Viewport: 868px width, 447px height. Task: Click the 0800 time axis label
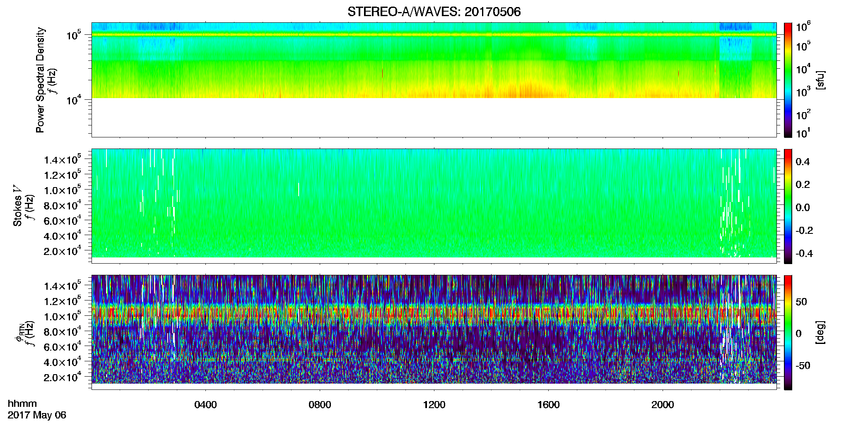tap(320, 405)
